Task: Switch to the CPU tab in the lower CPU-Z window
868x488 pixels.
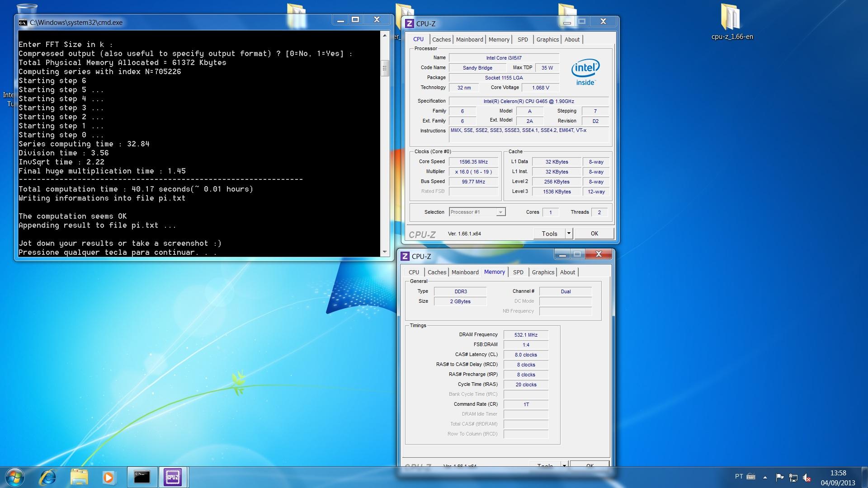Action: tap(414, 272)
